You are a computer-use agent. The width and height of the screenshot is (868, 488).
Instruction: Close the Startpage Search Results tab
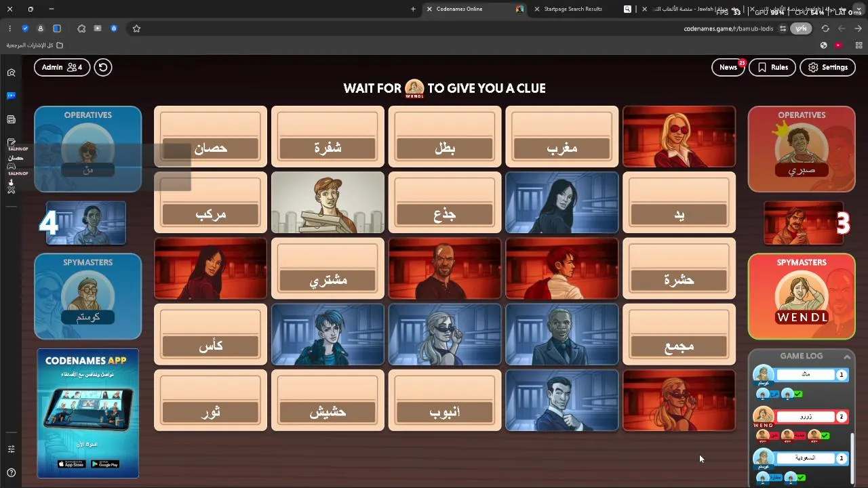[x=537, y=9]
